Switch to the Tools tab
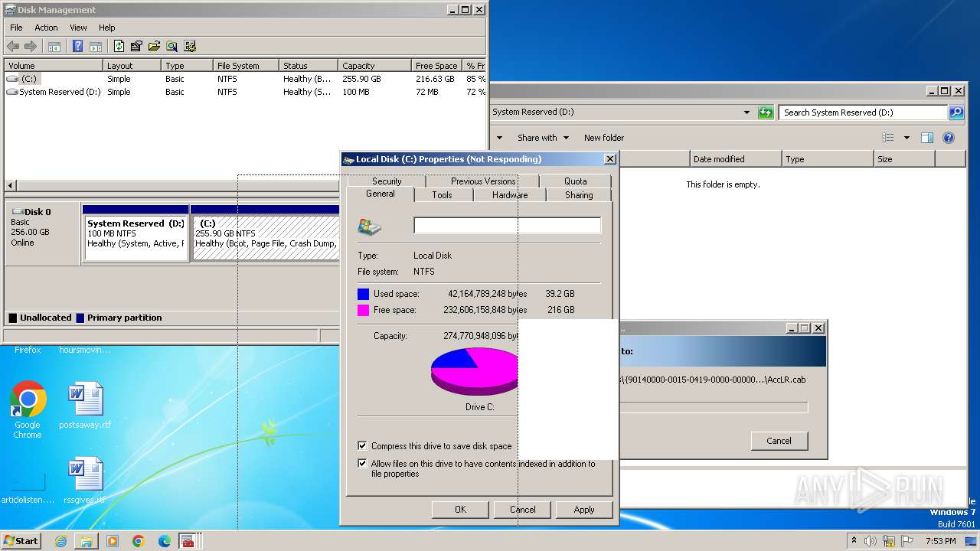Screen dimensions: 980x551 click(x=442, y=195)
